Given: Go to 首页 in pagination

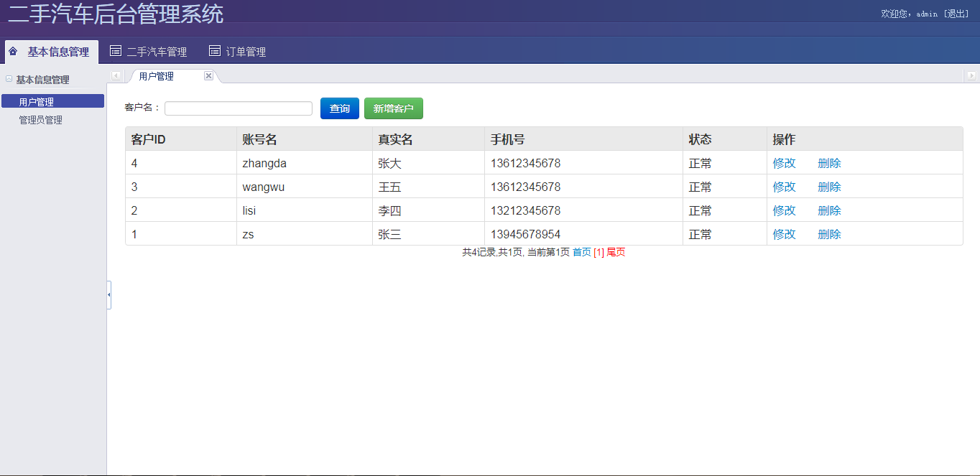Looking at the screenshot, I should (582, 252).
